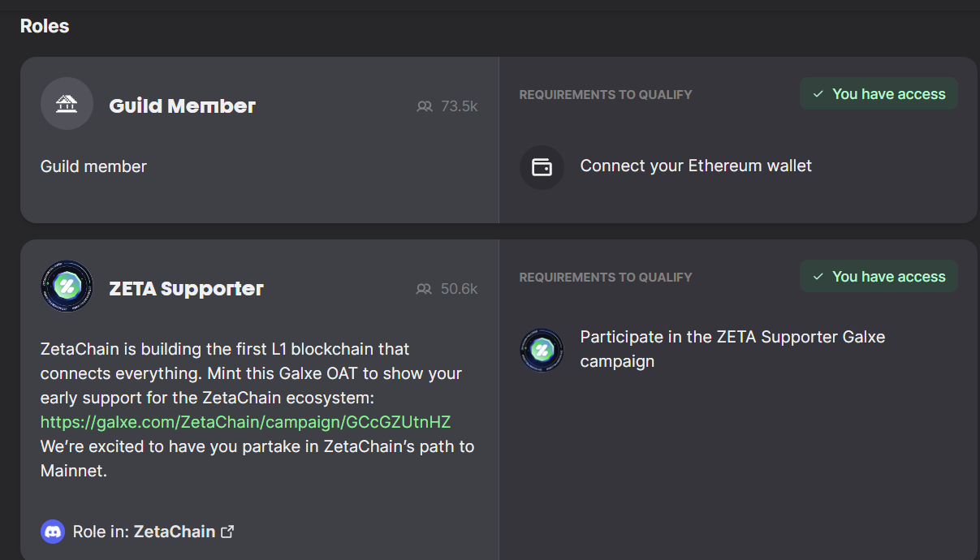The height and width of the screenshot is (560, 980).
Task: Click the checkmark in Guild Member access badge
Action: tap(818, 94)
